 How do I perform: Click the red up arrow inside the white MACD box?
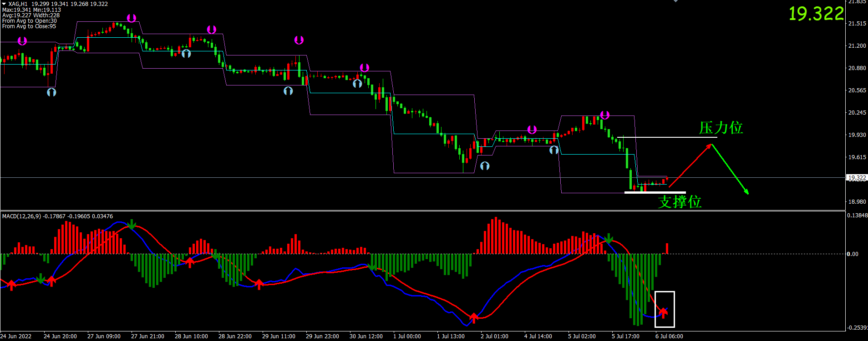tap(664, 312)
